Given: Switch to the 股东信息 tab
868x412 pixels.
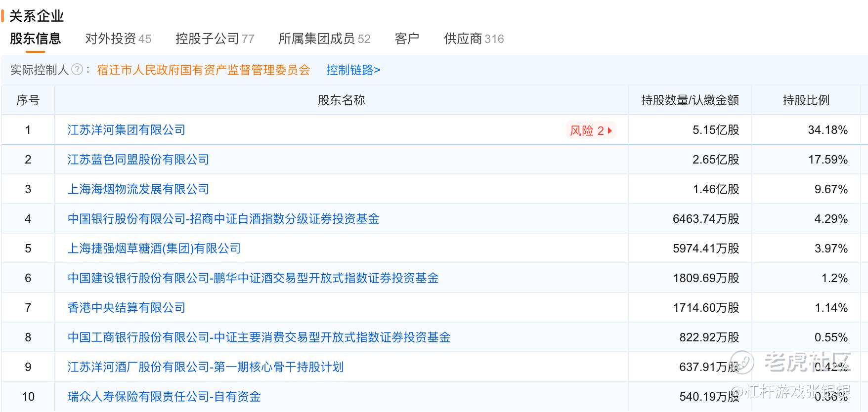Looking at the screenshot, I should click(x=35, y=39).
